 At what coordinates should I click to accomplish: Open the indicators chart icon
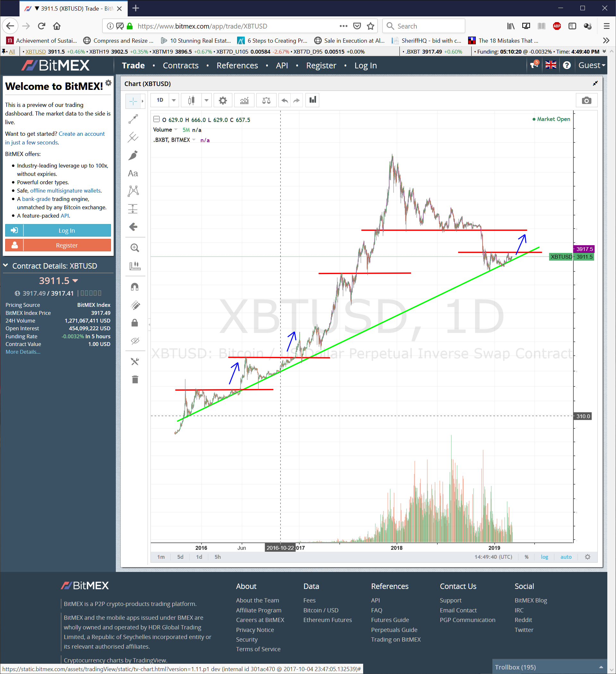tap(244, 100)
